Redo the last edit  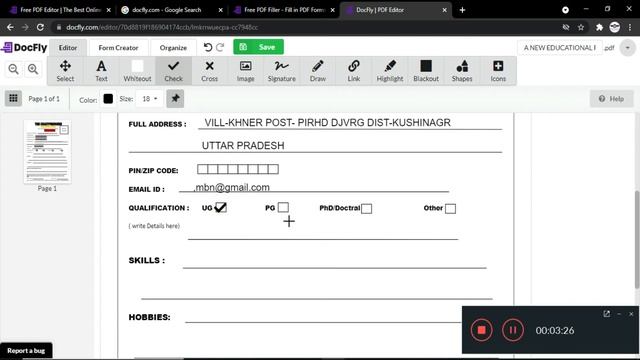coord(220,47)
